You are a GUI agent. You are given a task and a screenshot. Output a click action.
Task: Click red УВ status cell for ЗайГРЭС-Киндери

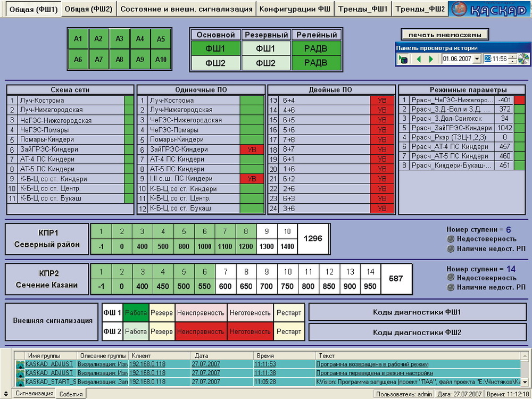pos(252,149)
